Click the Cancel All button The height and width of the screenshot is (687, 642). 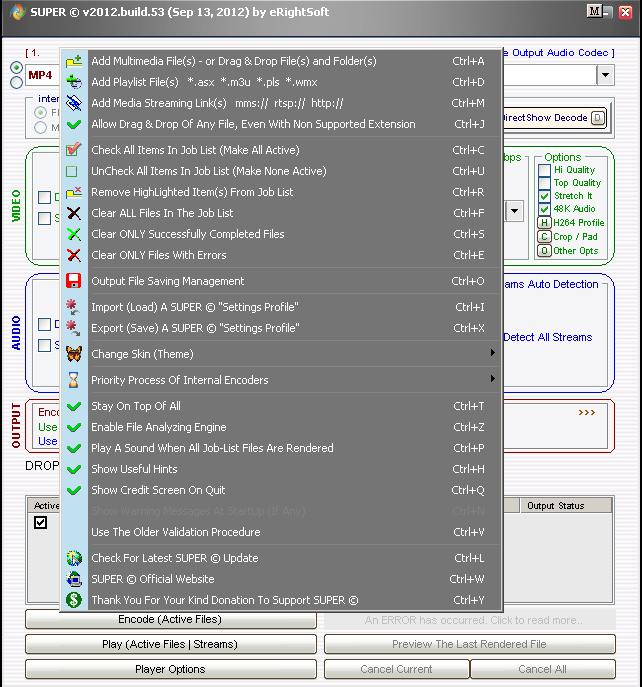pos(543,669)
